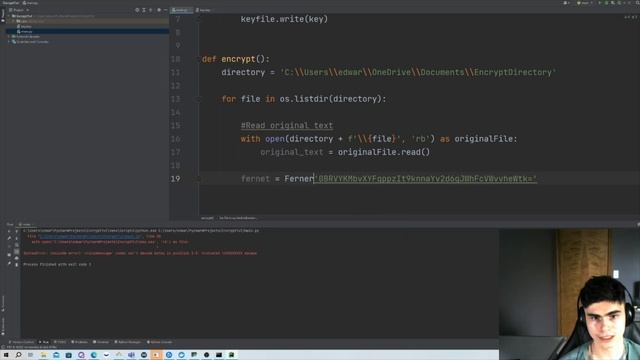
Task: Click the for-loop breadcrumb below the editor
Action: (238, 218)
